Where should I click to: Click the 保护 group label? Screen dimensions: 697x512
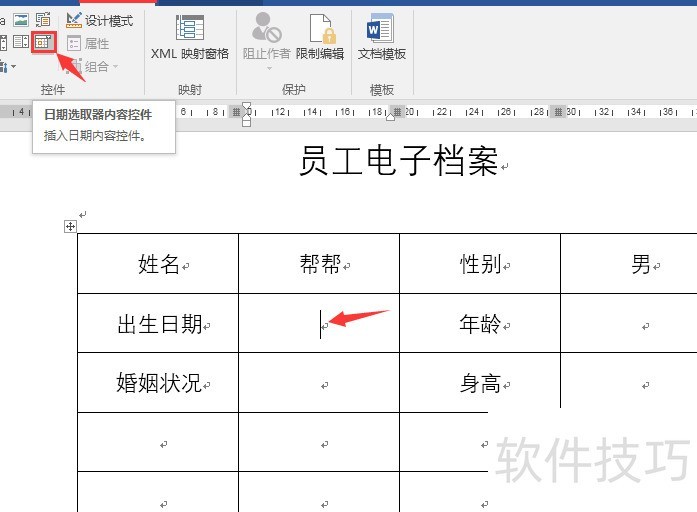point(294,90)
